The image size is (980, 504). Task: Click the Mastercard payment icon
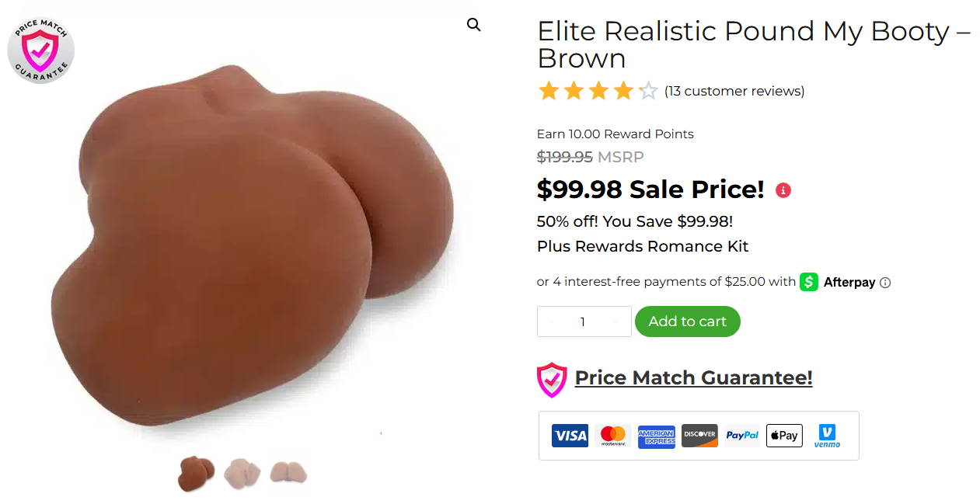click(613, 436)
